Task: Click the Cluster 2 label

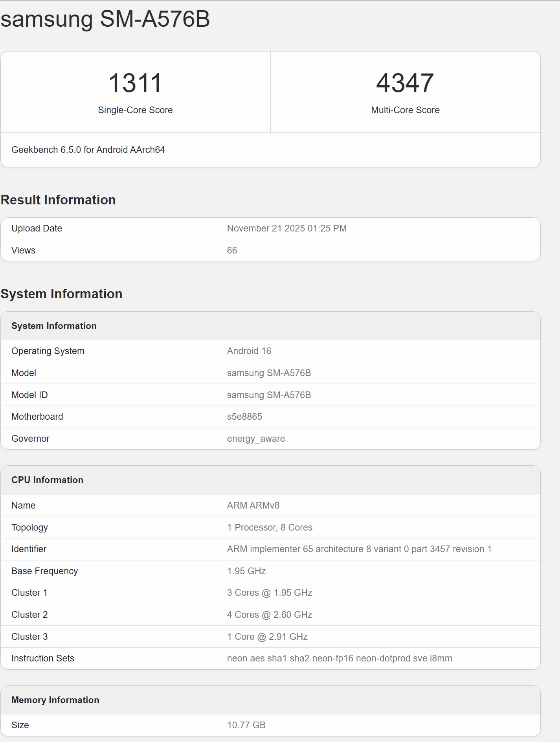Action: [29, 615]
